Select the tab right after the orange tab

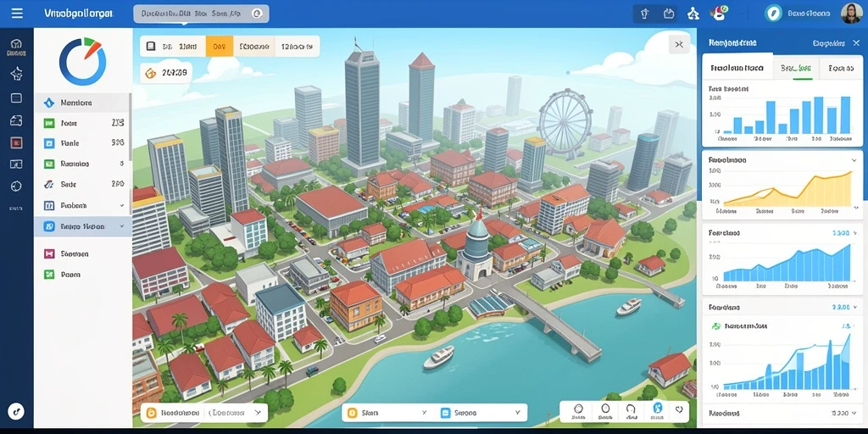tap(254, 47)
